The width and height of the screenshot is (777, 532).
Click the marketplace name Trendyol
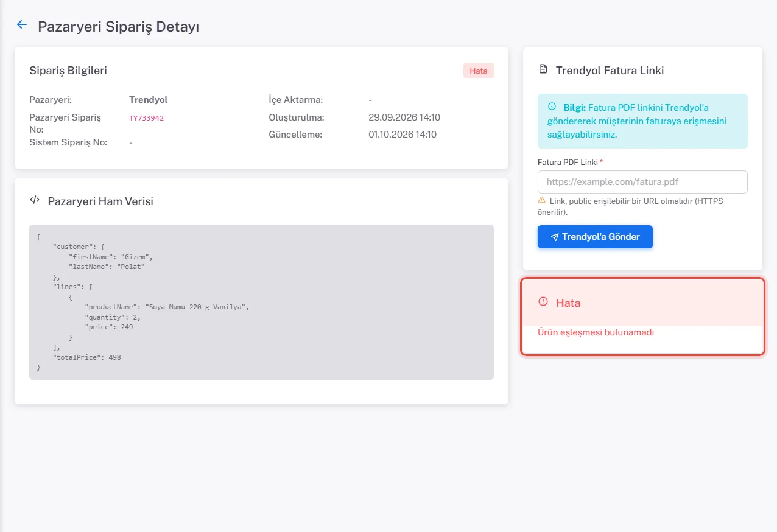(148, 100)
